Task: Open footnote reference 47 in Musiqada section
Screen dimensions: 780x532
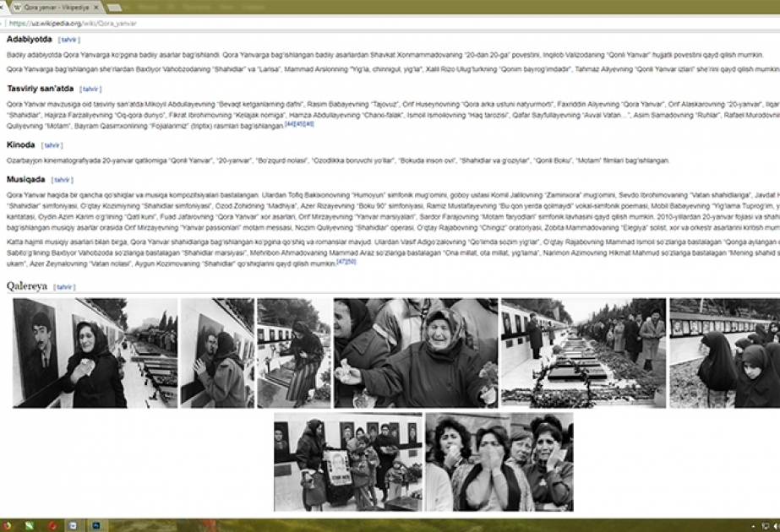Action: click(x=341, y=262)
